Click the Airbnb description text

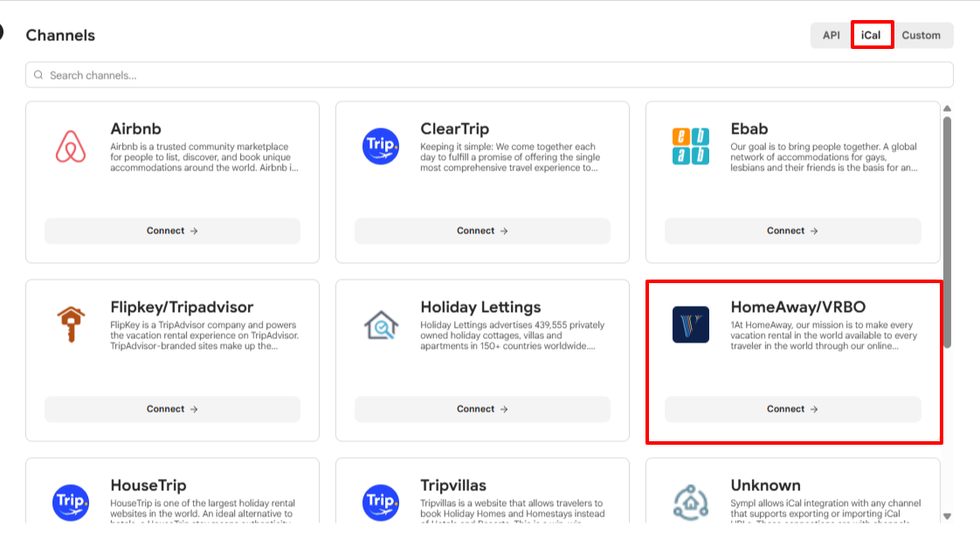204,157
